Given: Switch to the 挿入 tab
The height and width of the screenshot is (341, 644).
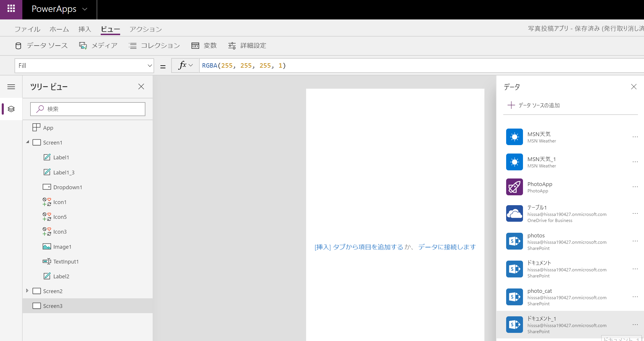Looking at the screenshot, I should coord(84,29).
